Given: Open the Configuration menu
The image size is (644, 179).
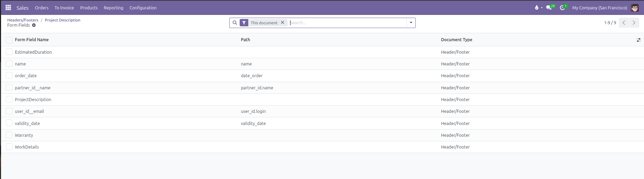Looking at the screenshot, I should pyautogui.click(x=143, y=8).
